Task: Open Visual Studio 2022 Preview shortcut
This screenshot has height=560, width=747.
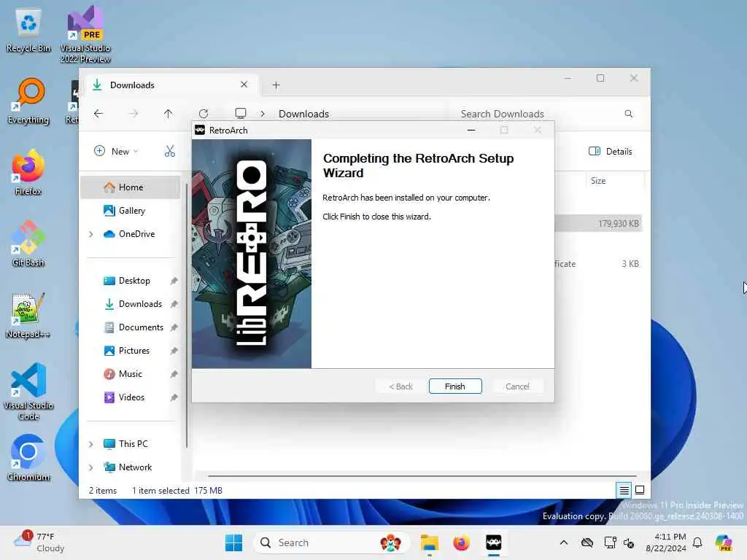Action: tap(85, 35)
